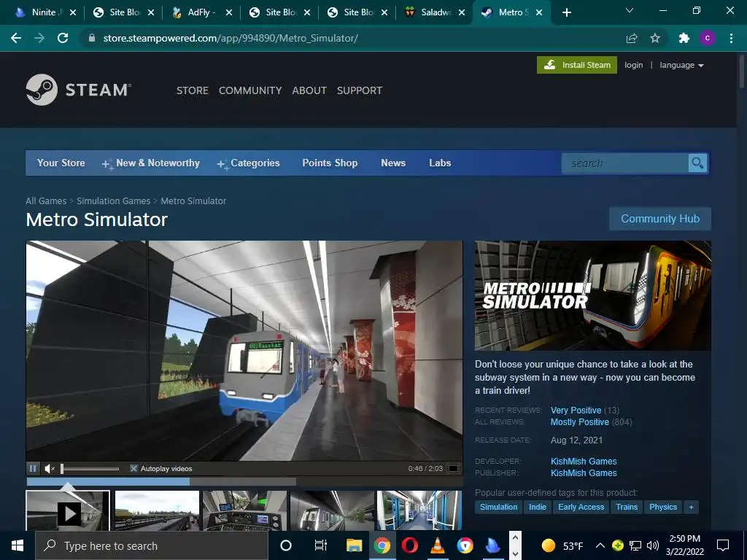Open volume control in system tray

(x=653, y=545)
